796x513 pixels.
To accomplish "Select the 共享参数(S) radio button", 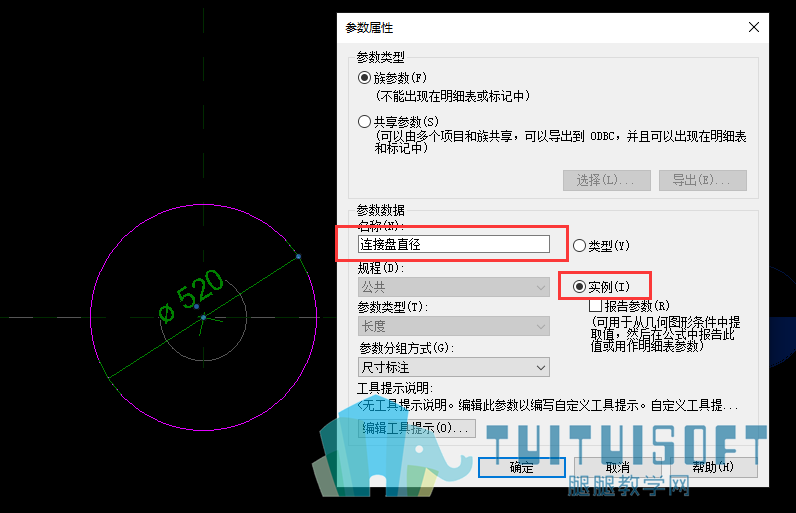I will click(364, 122).
